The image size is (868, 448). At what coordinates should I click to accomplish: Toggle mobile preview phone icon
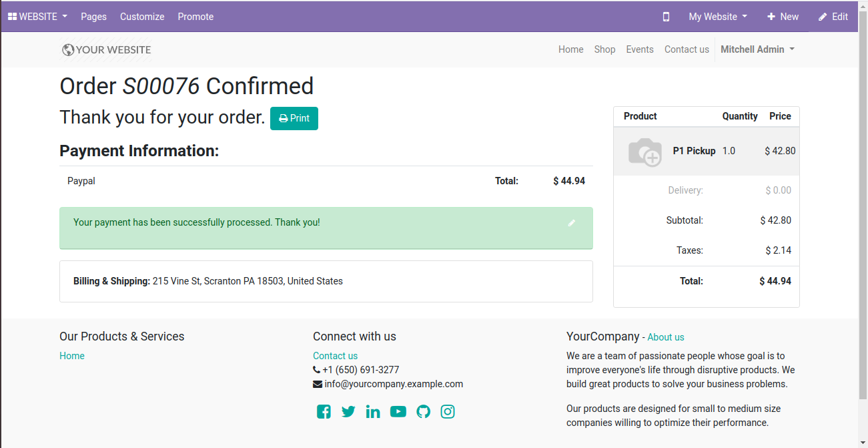point(666,17)
